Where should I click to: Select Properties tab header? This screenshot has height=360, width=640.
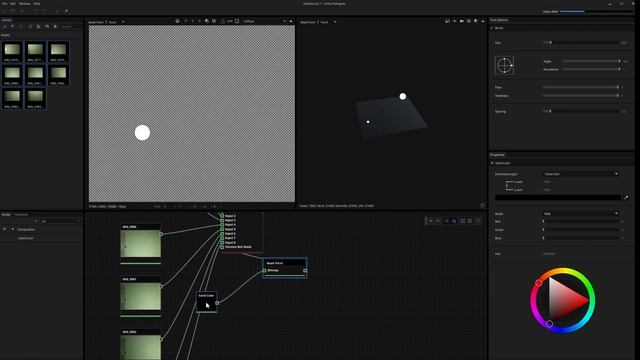(497, 155)
